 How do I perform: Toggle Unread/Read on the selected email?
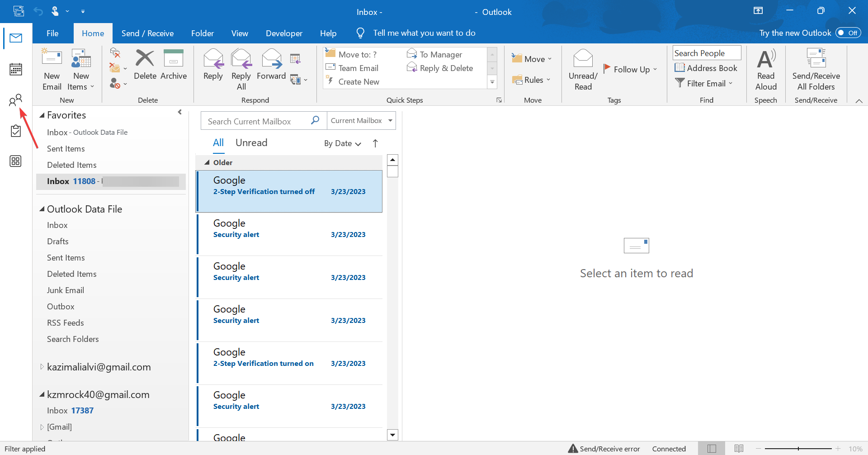pyautogui.click(x=582, y=68)
